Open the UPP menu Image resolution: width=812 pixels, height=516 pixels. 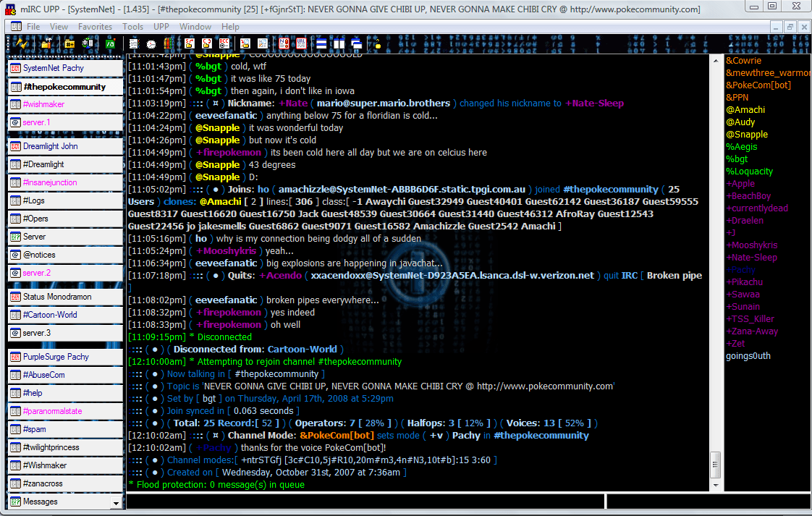coord(161,27)
